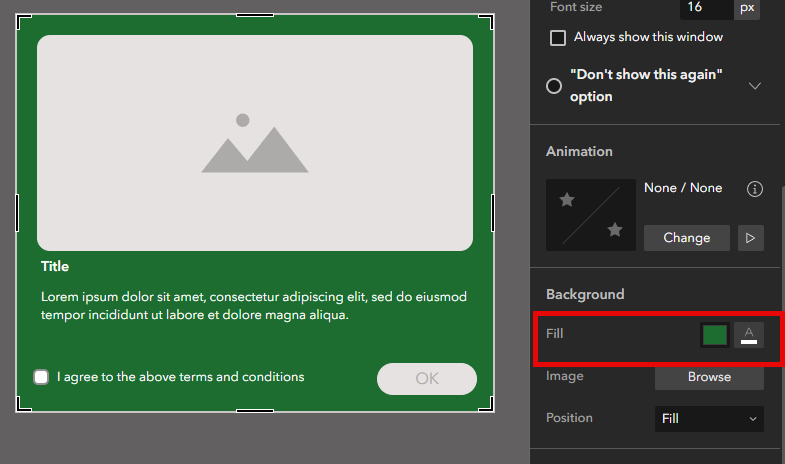This screenshot has height=464, width=785.
Task: Click the right-side vertical scrollbar
Action: coord(782,325)
